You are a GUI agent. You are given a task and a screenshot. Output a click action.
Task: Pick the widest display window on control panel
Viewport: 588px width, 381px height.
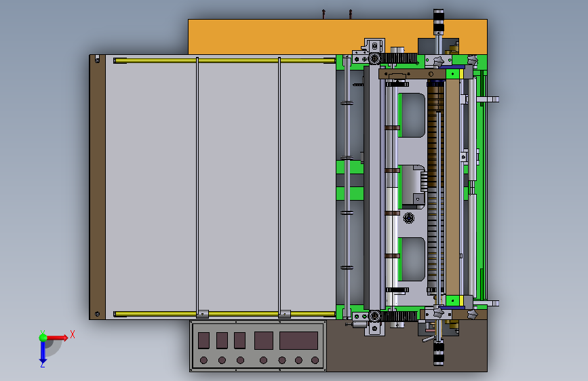click(298, 340)
